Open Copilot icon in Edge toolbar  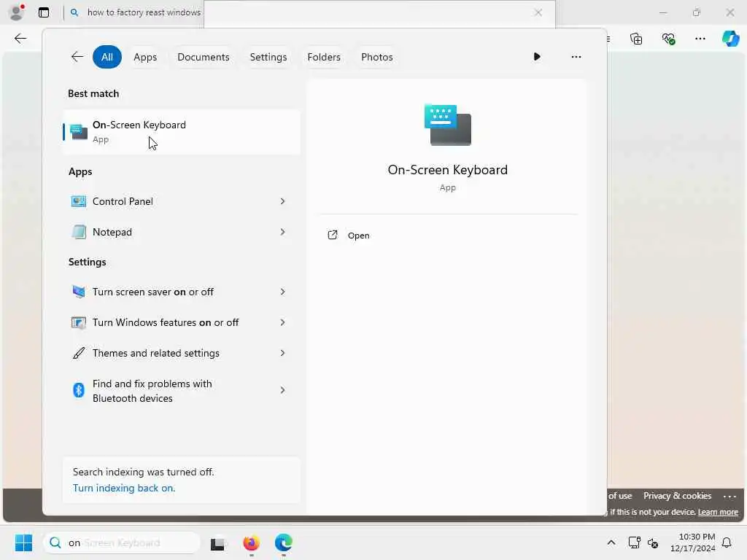pyautogui.click(x=730, y=39)
